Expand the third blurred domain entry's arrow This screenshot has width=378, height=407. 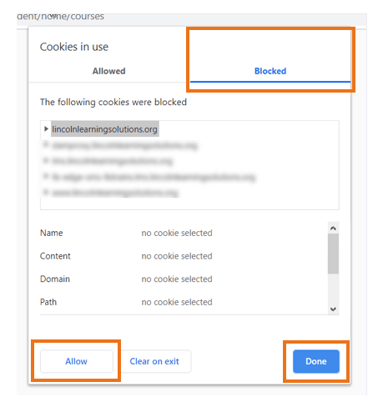coord(46,177)
